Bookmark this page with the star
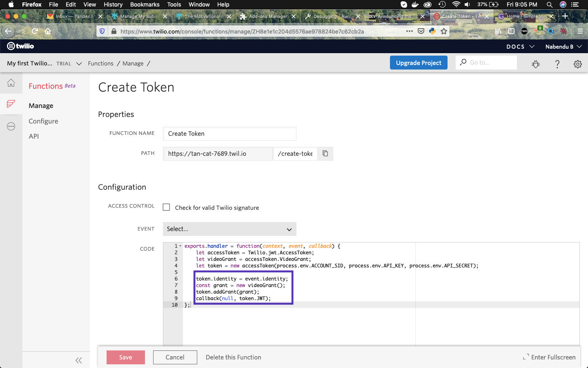 444,31
